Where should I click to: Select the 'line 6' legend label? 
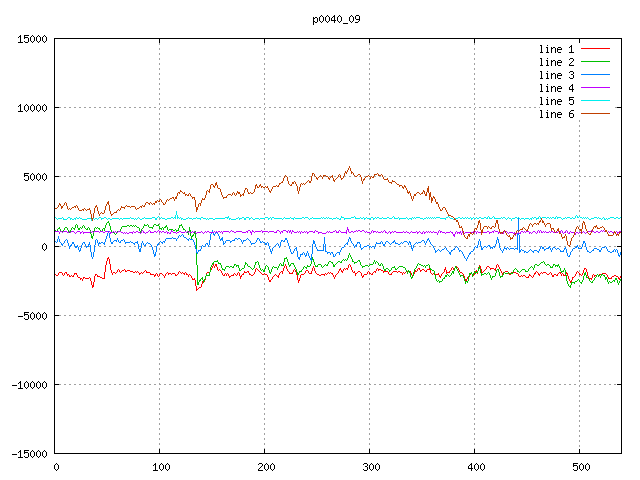click(x=557, y=114)
